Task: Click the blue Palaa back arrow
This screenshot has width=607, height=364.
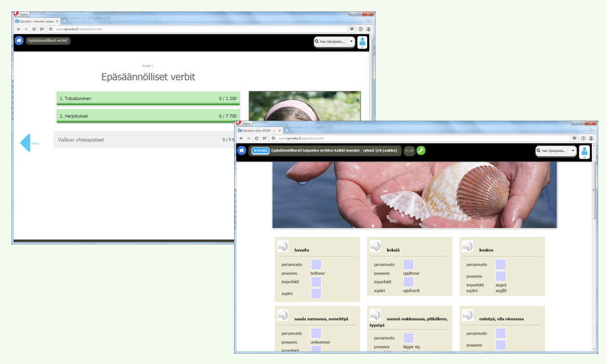Action: 25,142
